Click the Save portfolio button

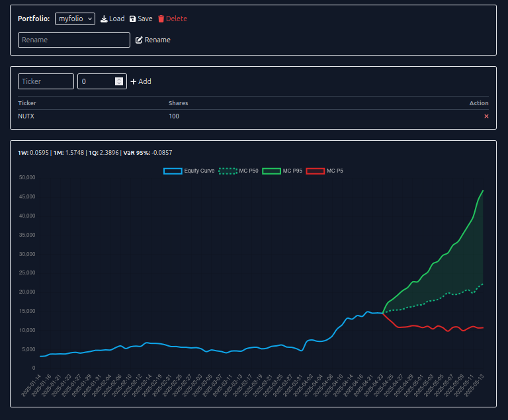(x=141, y=19)
